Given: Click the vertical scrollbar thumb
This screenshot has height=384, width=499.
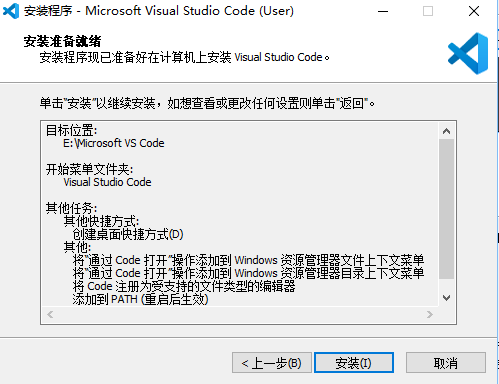Looking at the screenshot, I should (447, 209).
